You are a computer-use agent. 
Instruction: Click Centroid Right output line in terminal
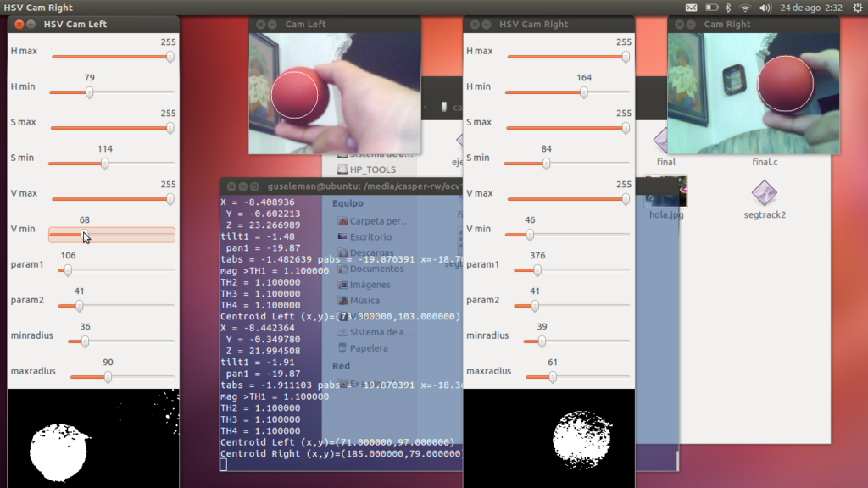pos(341,454)
